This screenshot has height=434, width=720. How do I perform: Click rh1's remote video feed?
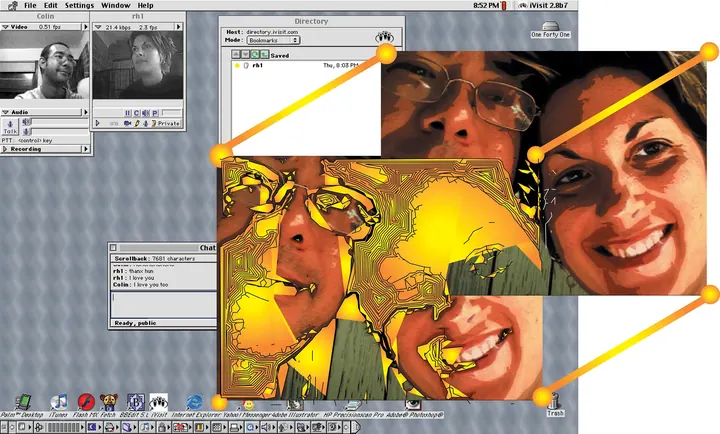(x=138, y=65)
